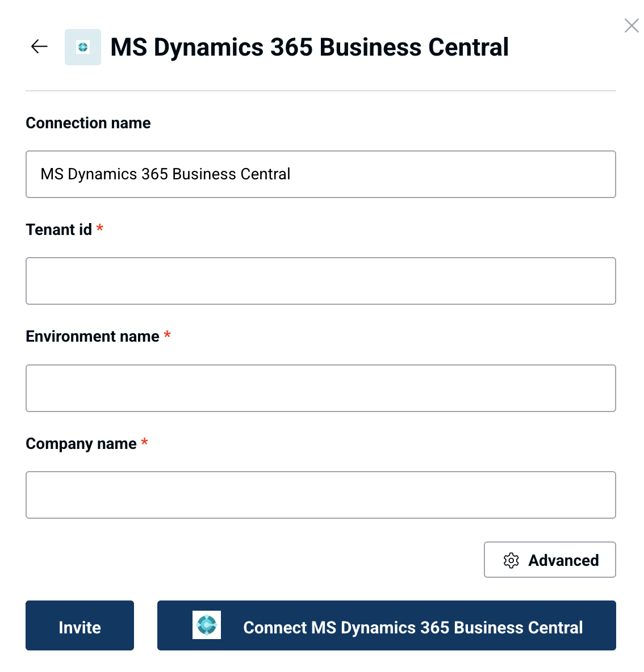
Task: Open Advanced settings
Action: (x=550, y=560)
